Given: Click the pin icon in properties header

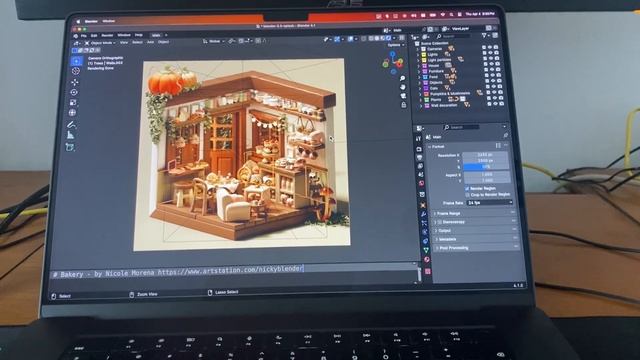Looking at the screenshot, I should coord(505,136).
